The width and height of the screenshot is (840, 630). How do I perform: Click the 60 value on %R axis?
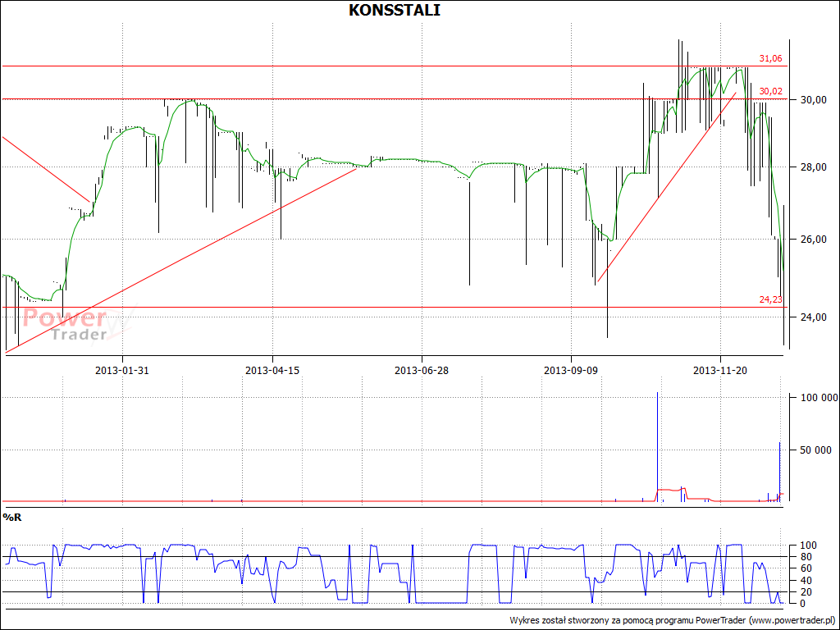[806, 568]
